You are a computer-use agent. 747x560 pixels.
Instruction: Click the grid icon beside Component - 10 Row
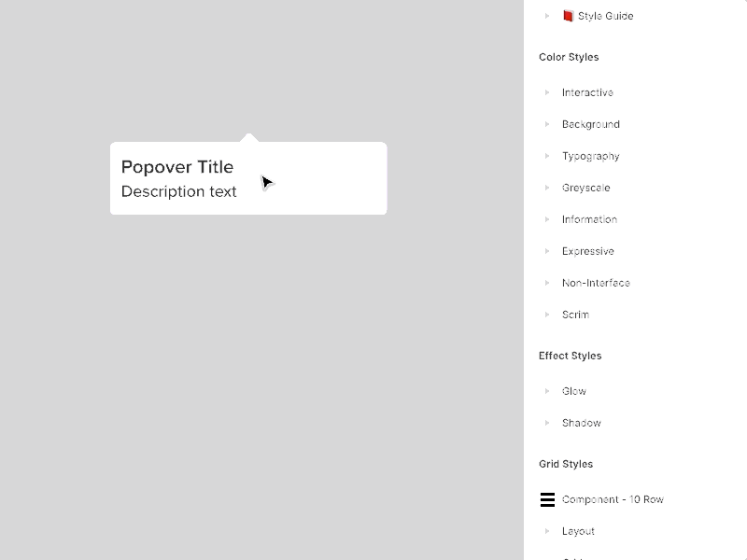point(547,499)
